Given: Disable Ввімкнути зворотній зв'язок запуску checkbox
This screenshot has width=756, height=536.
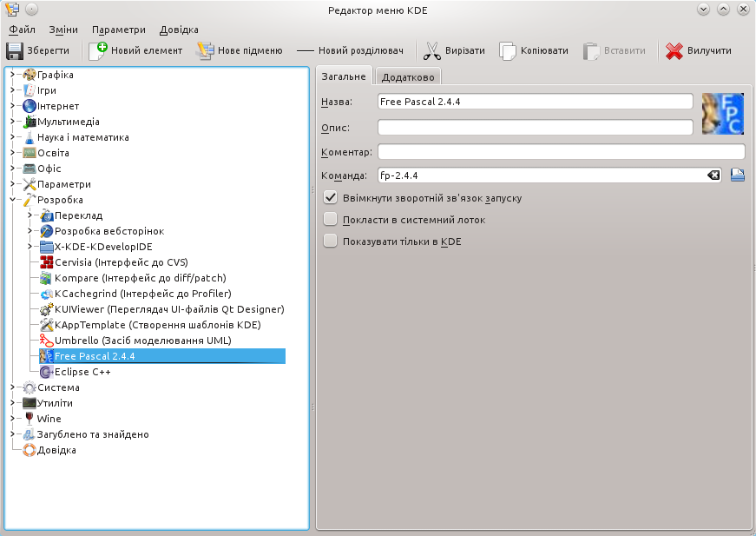Looking at the screenshot, I should (331, 197).
